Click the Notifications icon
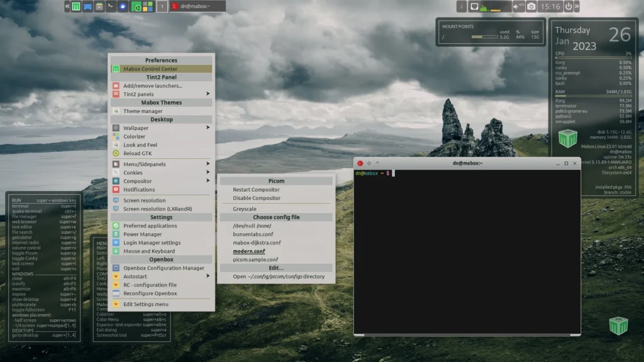Image resolution: width=644 pixels, height=362 pixels. (116, 190)
